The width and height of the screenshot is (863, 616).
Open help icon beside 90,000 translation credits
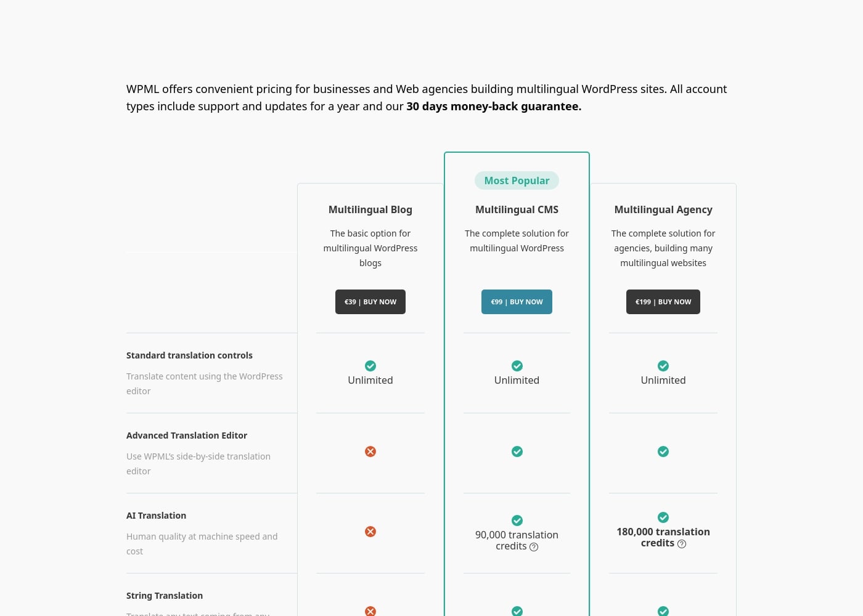[x=534, y=547]
